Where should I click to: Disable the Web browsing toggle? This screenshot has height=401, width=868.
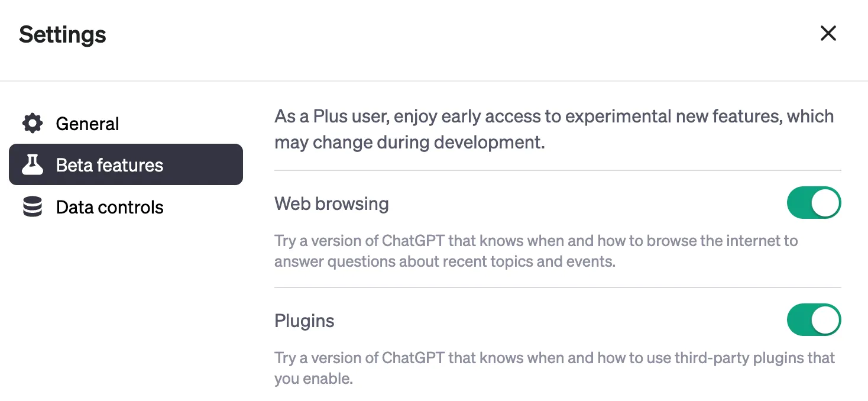[x=814, y=202]
